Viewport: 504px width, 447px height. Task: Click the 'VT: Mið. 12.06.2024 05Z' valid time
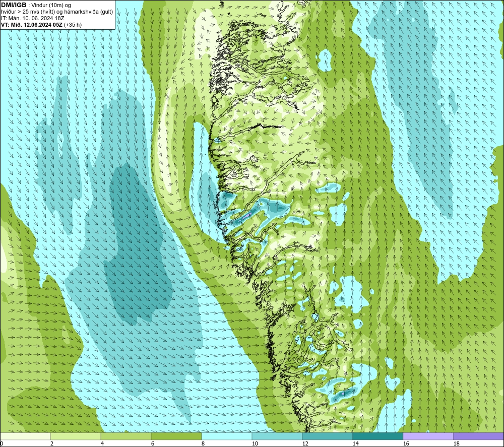click(x=32, y=24)
